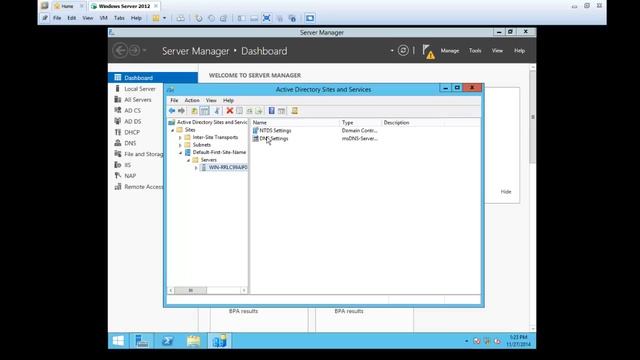The width and height of the screenshot is (640, 360).
Task: Select DHCP in Server Manager sidebar
Action: point(132,132)
